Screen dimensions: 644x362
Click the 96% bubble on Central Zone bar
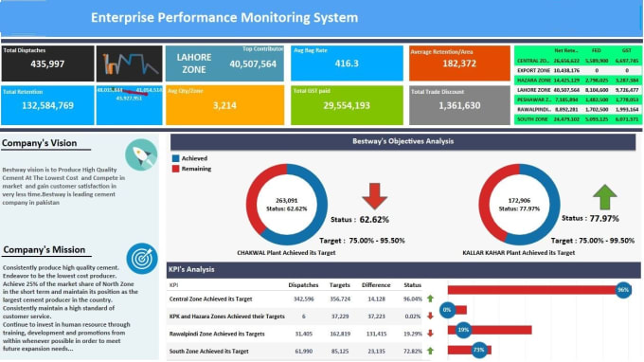623,290
